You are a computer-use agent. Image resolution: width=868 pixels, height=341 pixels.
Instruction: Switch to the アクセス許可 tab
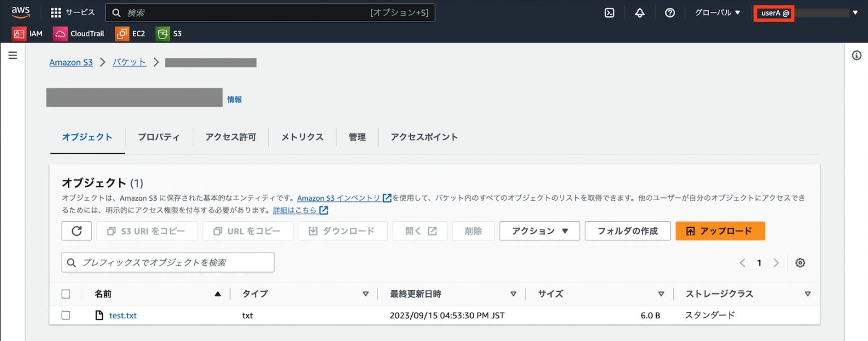[x=231, y=137]
